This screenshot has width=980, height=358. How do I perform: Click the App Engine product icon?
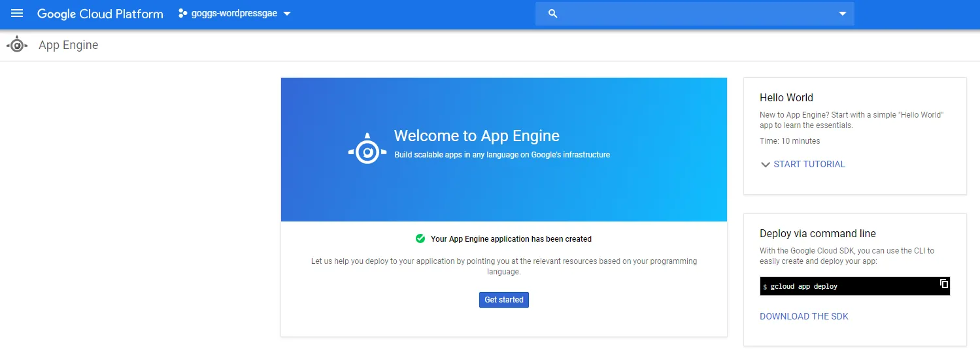coord(17,45)
